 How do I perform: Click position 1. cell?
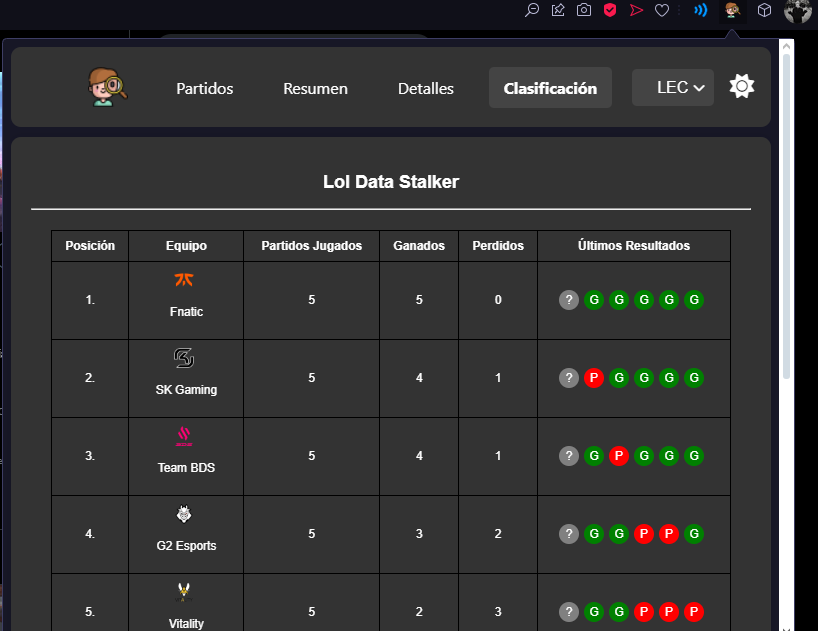pos(90,300)
